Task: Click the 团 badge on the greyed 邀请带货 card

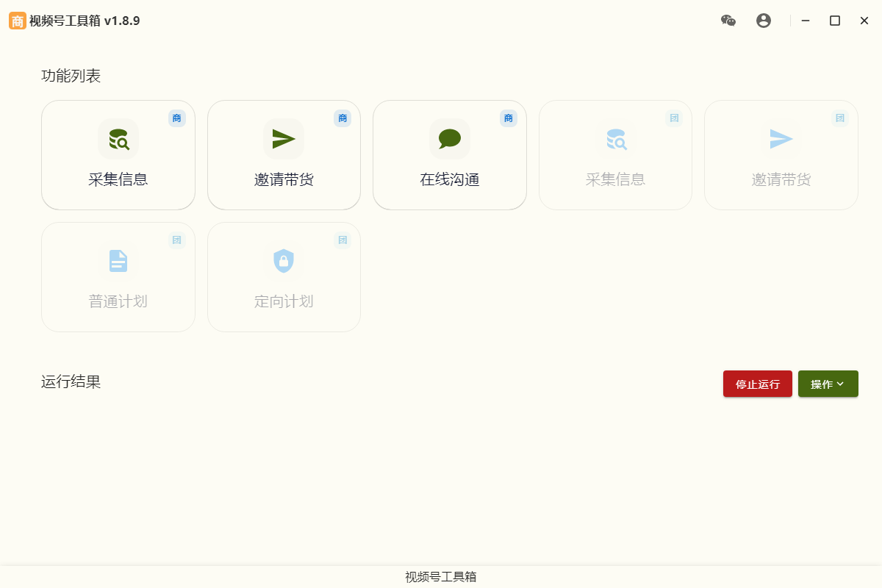Action: pos(840,118)
